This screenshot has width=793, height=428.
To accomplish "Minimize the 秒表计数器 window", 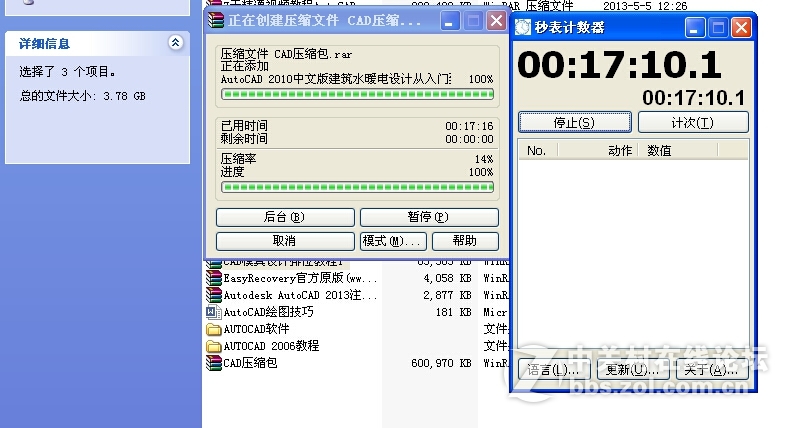I will (x=694, y=28).
